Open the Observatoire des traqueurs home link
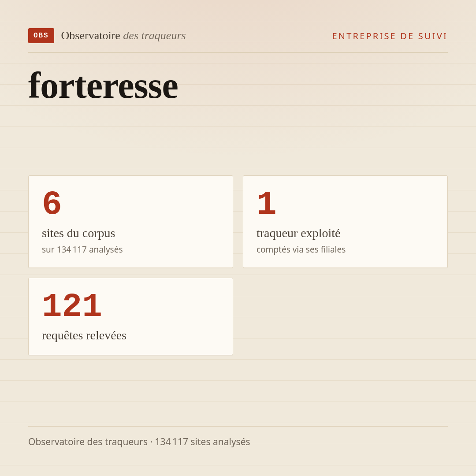Image resolution: width=476 pixels, height=476 pixels. [123, 36]
